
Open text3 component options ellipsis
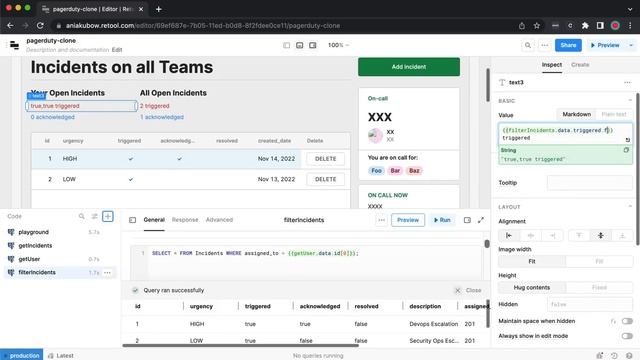(x=627, y=82)
